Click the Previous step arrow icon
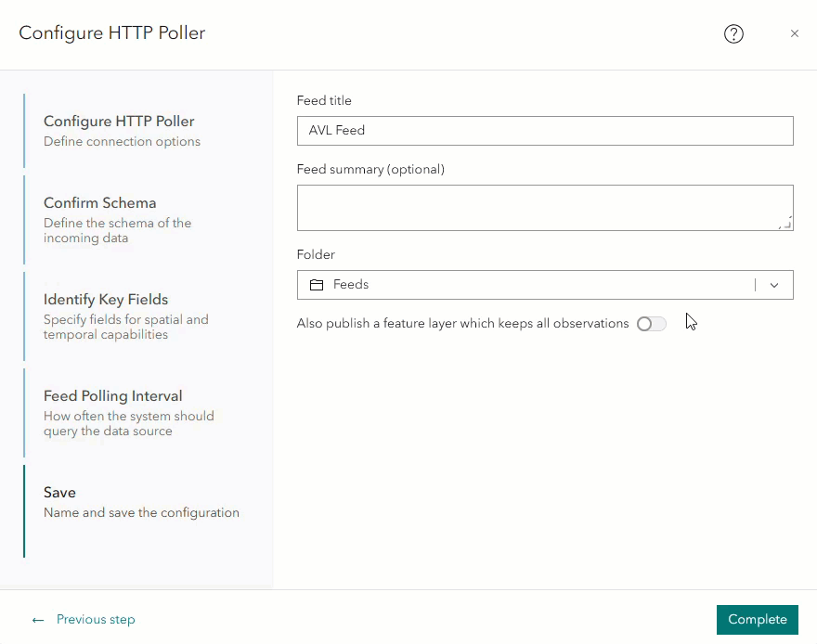Screen dimensions: 817x644 [x=38, y=620]
